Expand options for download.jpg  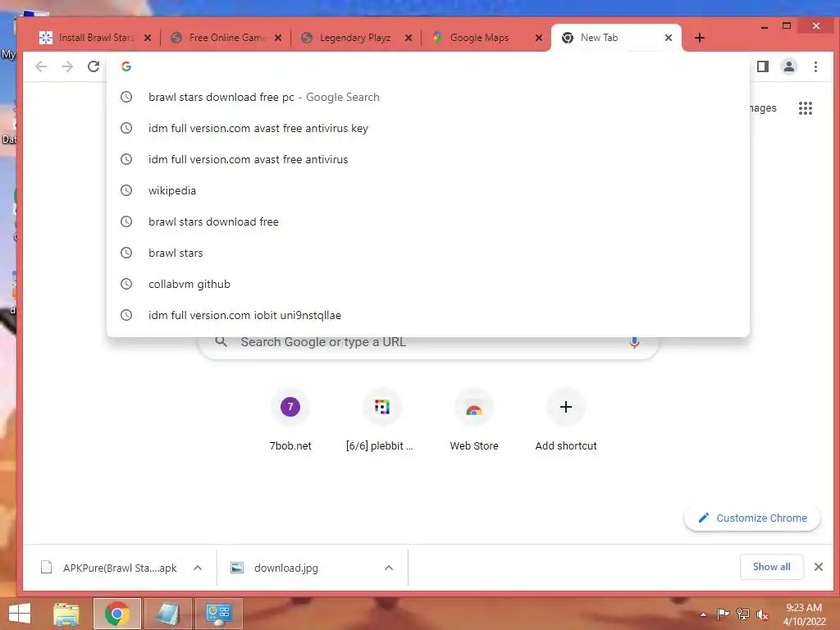point(389,568)
